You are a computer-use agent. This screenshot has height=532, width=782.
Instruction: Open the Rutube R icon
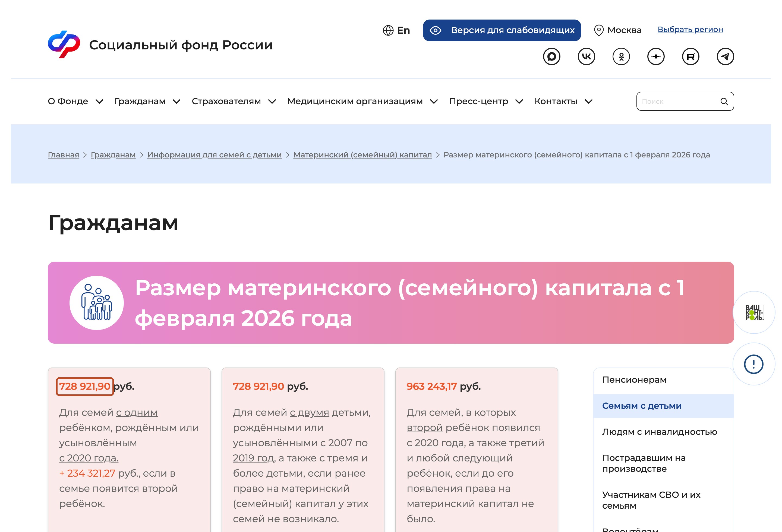click(690, 56)
